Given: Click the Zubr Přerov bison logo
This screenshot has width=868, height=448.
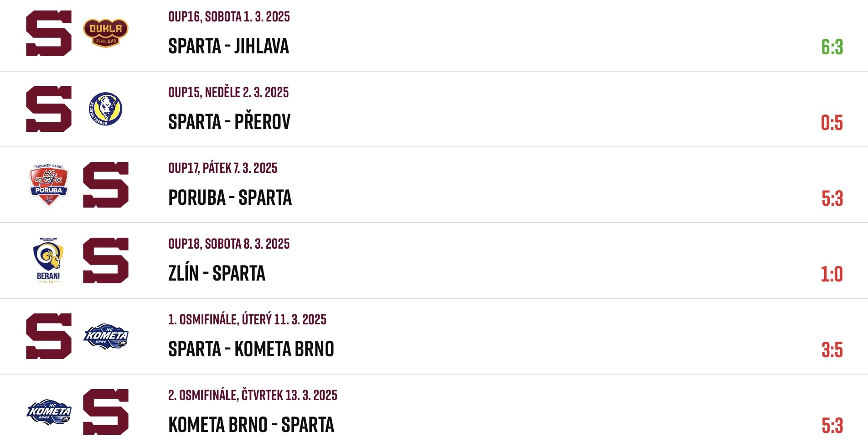Looking at the screenshot, I should pyautogui.click(x=106, y=109).
